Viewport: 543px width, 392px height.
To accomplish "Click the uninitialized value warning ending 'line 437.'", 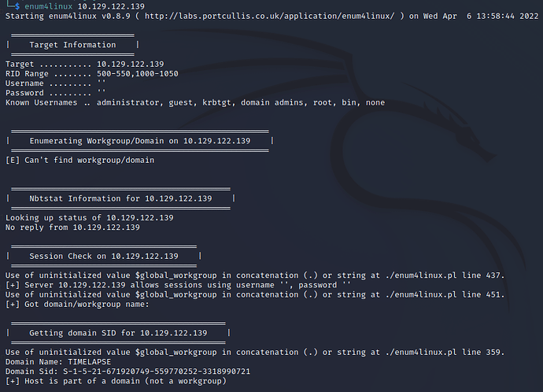I will click(x=255, y=276).
